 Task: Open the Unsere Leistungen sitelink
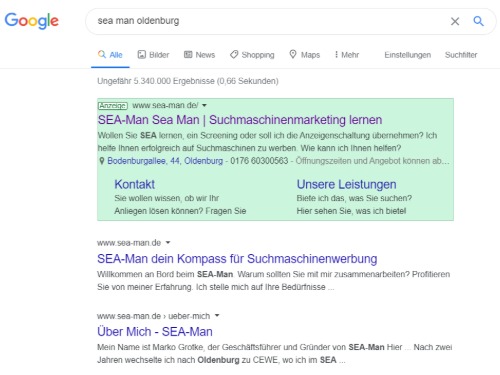click(346, 184)
